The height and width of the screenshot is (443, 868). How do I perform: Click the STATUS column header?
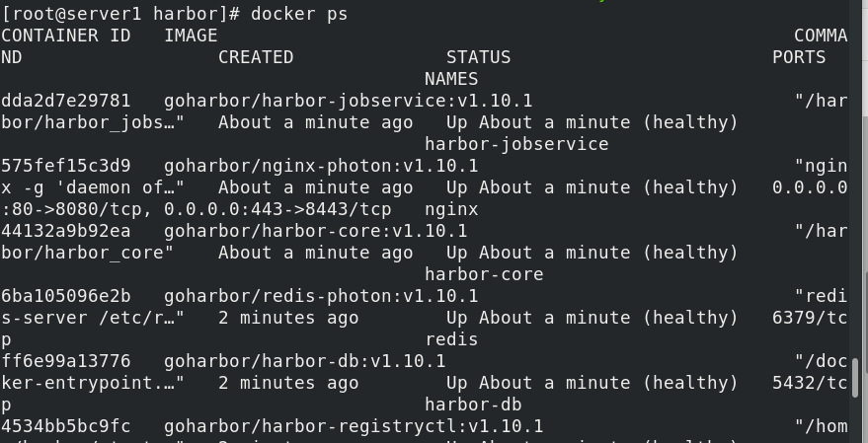478,57
